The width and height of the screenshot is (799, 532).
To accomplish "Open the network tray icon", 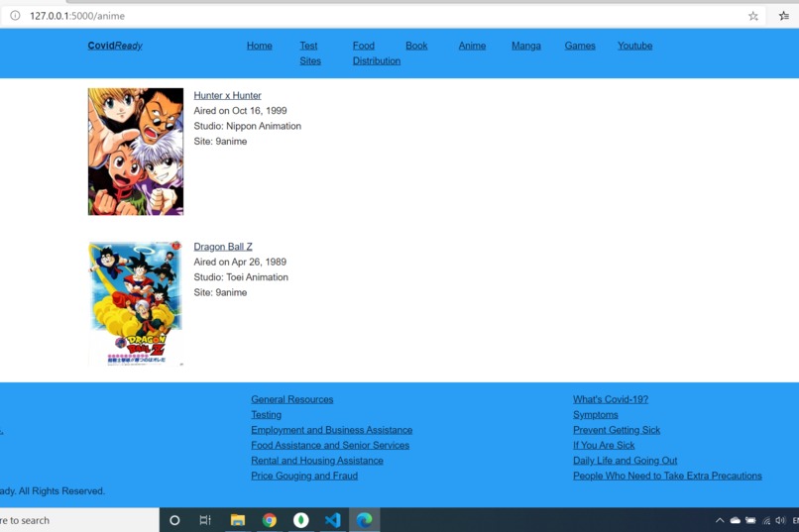I will (x=766, y=520).
